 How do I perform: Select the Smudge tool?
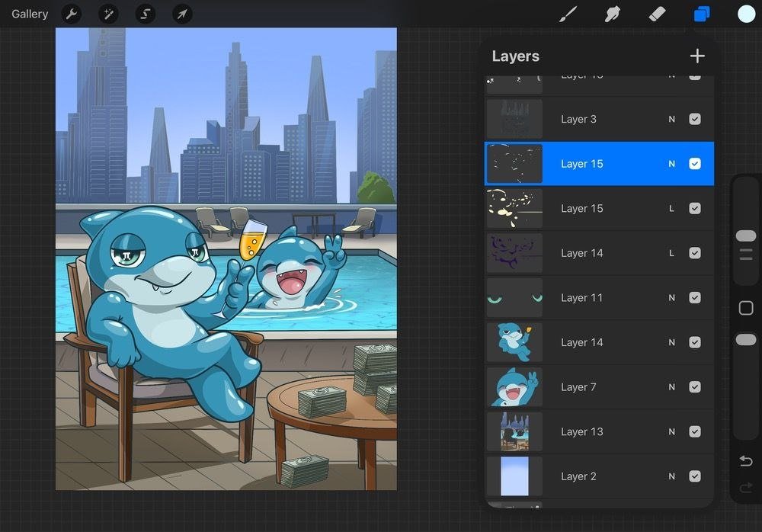(613, 14)
